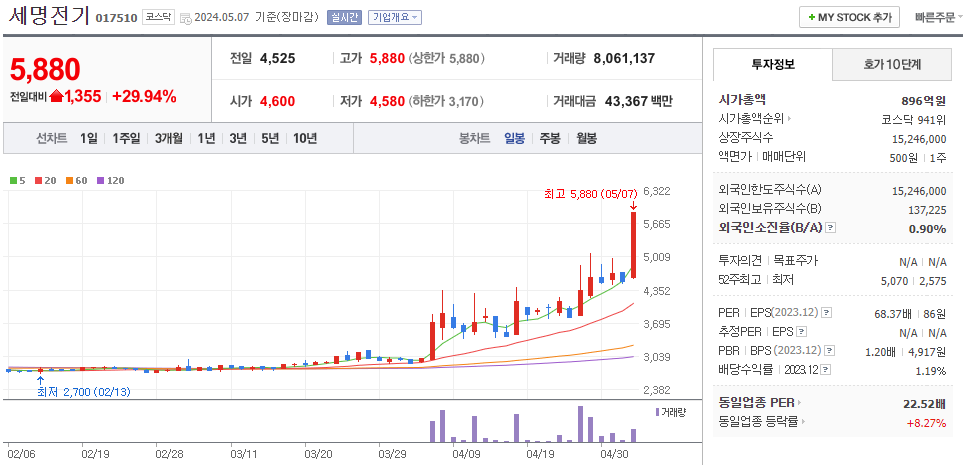Screen dimensions: 966x465
Task: Open help icon next to 추정PER EPS
Action: click(801, 332)
